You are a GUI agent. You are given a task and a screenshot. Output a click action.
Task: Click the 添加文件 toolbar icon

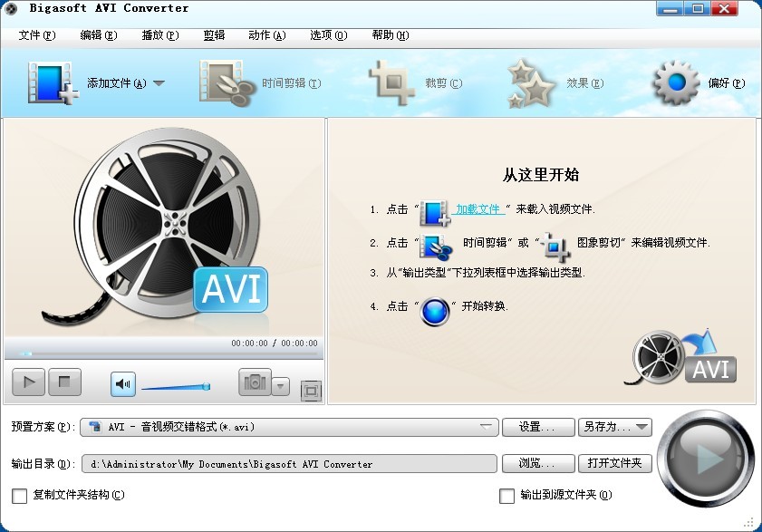52,80
